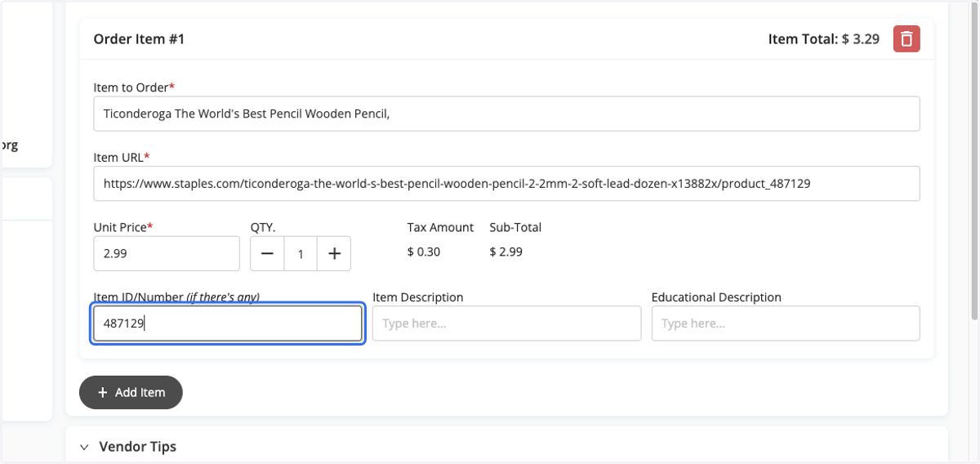This screenshot has height=464, width=980.
Task: Add a new order item
Action: (x=131, y=392)
